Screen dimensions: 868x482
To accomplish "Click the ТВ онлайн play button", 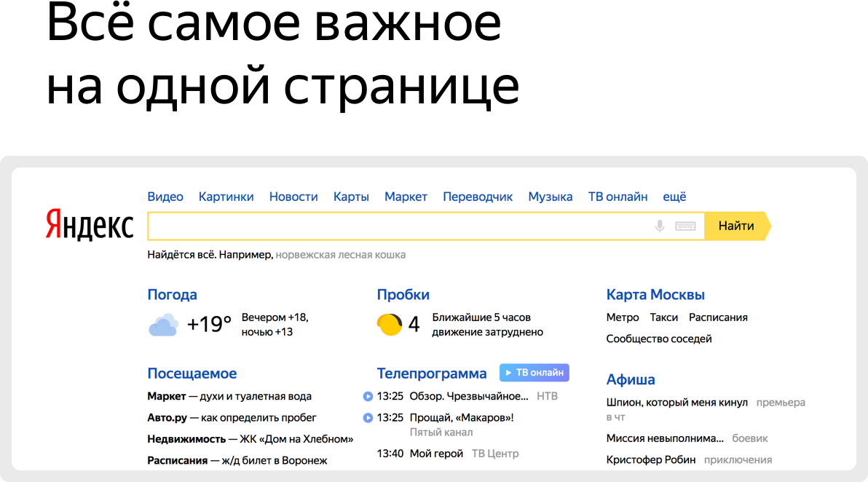I will pos(534,373).
